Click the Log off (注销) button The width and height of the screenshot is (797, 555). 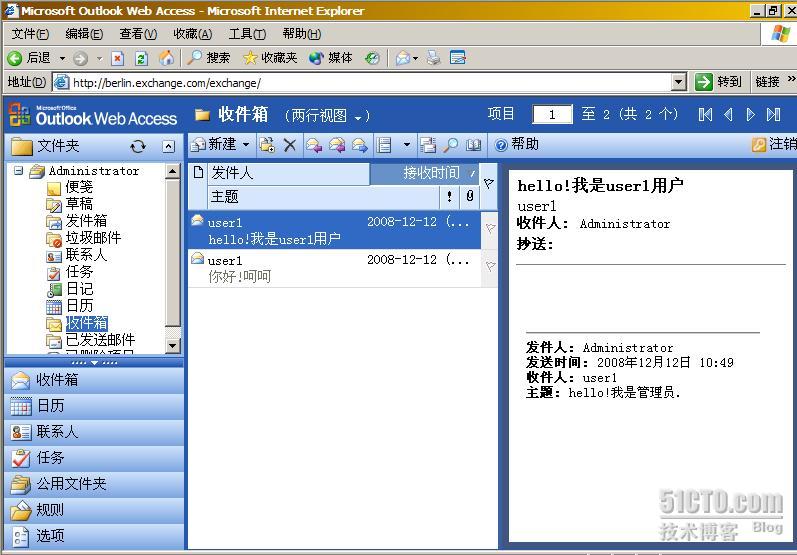774,144
